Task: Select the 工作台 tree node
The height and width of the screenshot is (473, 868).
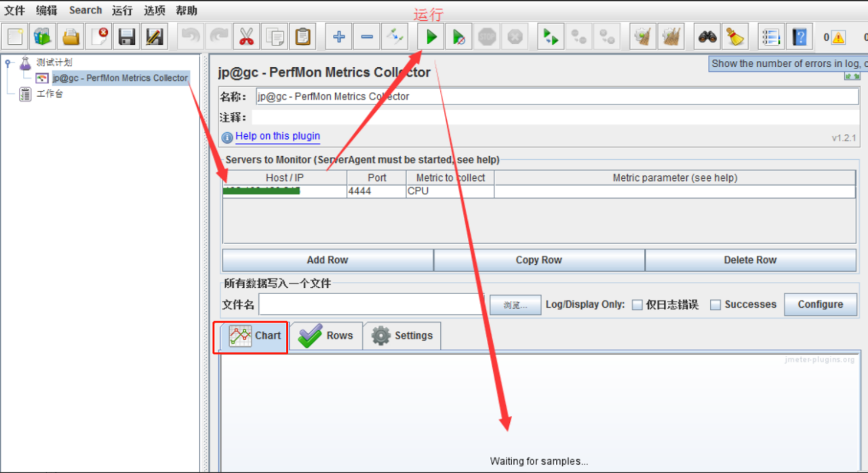Action: coord(50,94)
